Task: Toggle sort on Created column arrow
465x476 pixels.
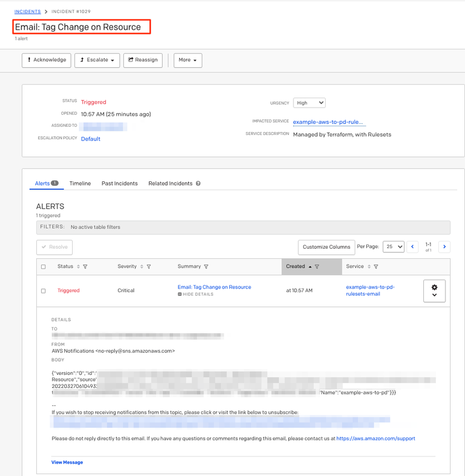Action: (310, 267)
